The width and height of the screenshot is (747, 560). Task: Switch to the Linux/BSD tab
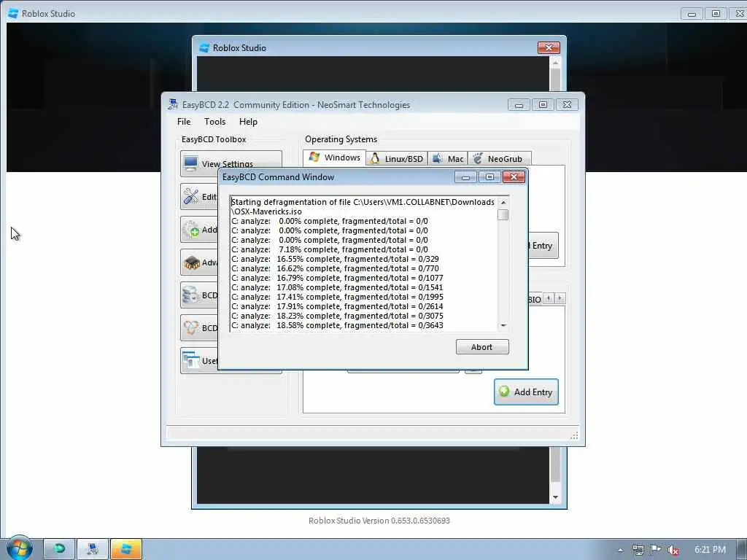397,158
